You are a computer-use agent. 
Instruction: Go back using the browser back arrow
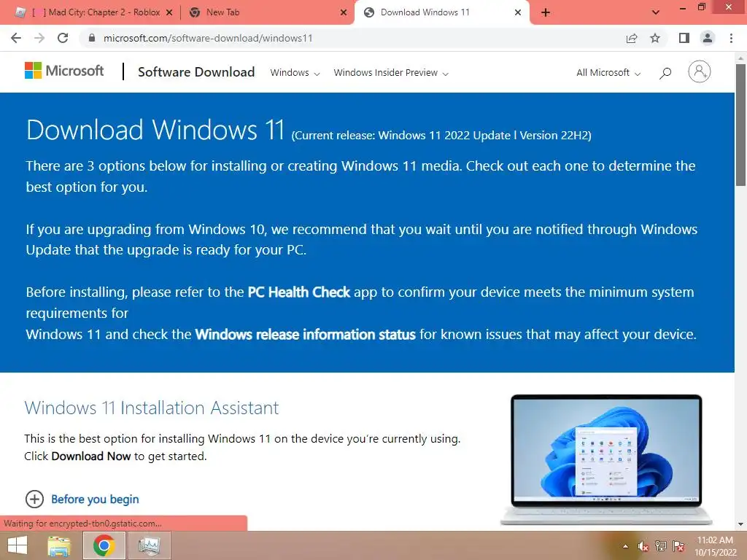16,38
